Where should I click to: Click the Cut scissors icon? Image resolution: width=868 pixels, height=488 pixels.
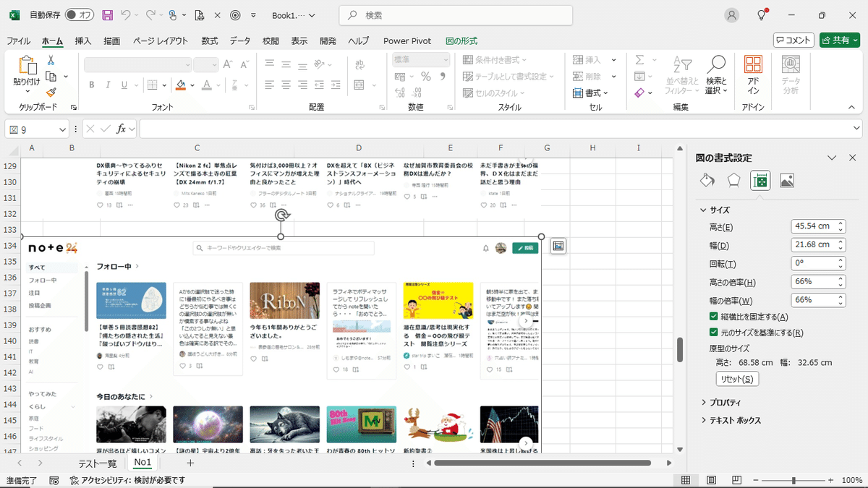pyautogui.click(x=51, y=61)
